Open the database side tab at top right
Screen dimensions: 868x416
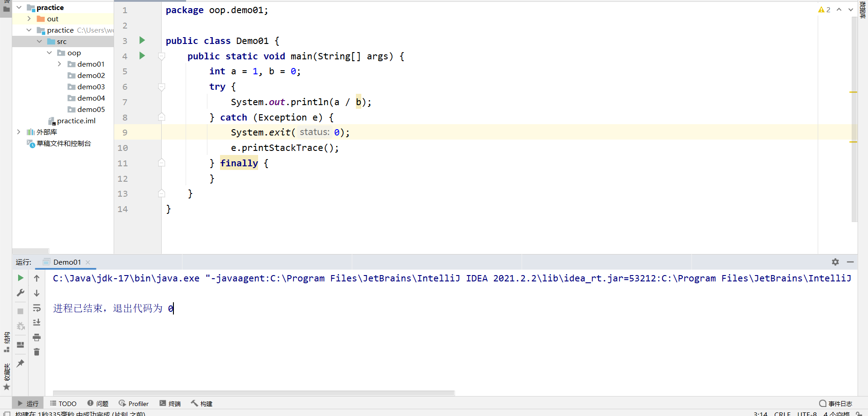click(863, 10)
